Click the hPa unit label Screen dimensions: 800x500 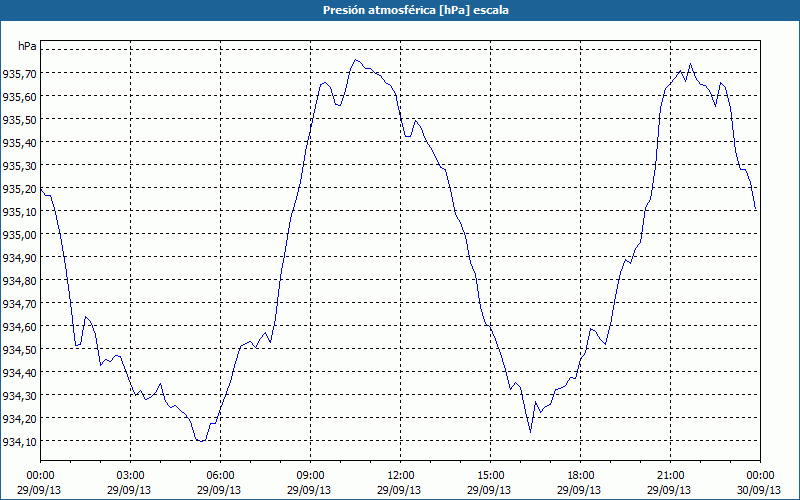[27, 46]
